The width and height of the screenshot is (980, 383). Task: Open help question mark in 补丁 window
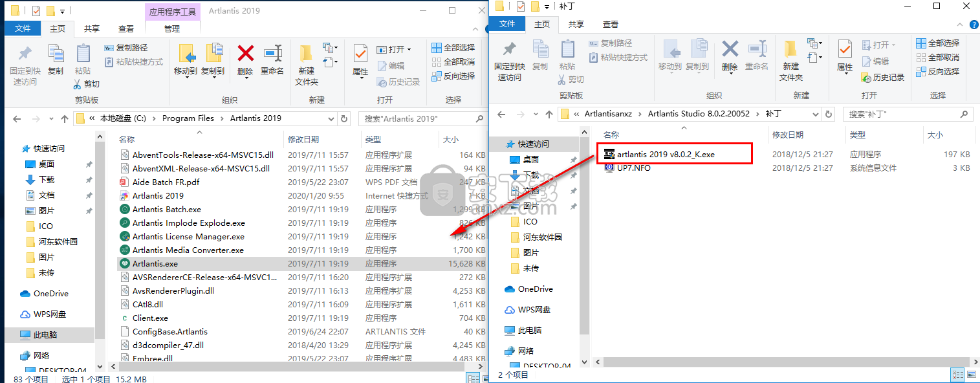973,24
